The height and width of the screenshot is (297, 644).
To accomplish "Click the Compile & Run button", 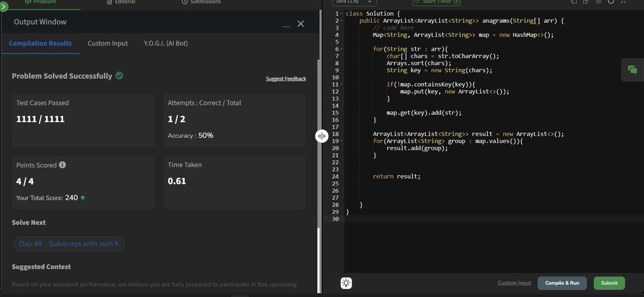I will pyautogui.click(x=562, y=283).
